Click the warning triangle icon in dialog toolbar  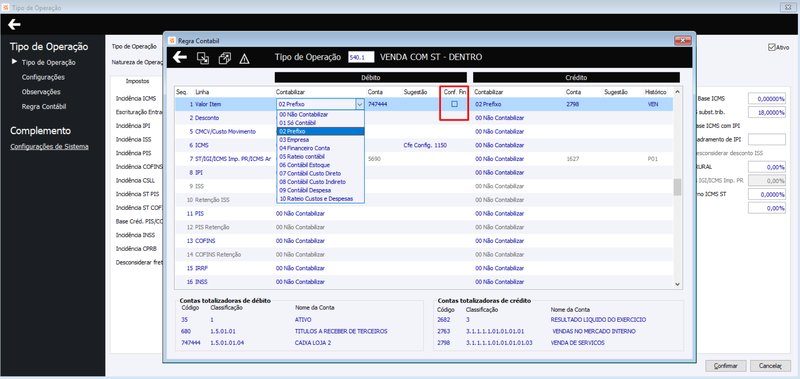tap(244, 59)
